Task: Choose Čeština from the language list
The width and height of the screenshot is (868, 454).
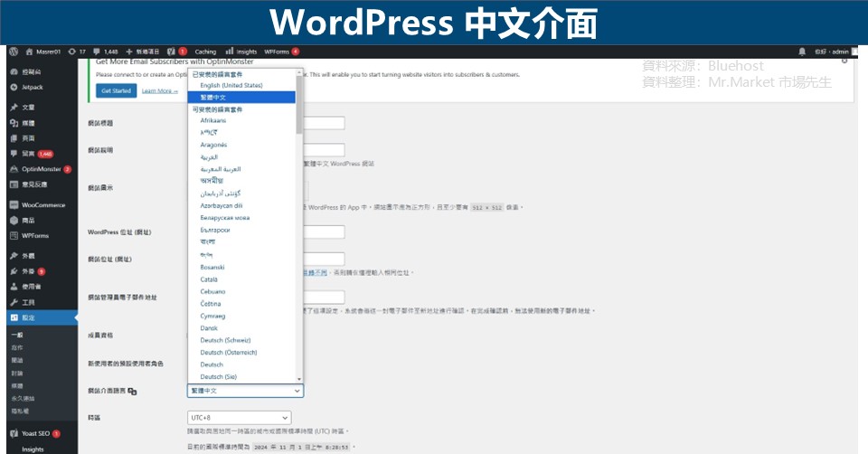Action: (x=211, y=303)
